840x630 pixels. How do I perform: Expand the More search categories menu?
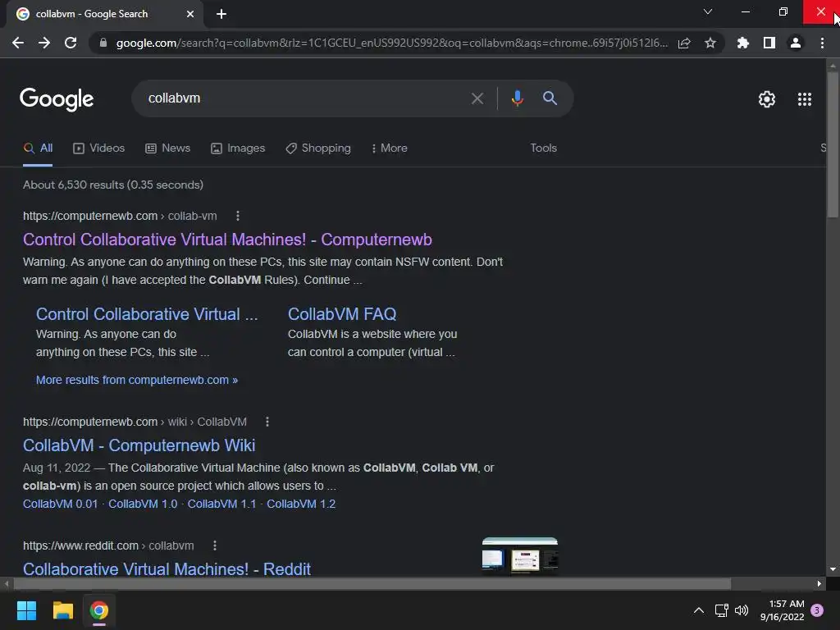(x=390, y=148)
